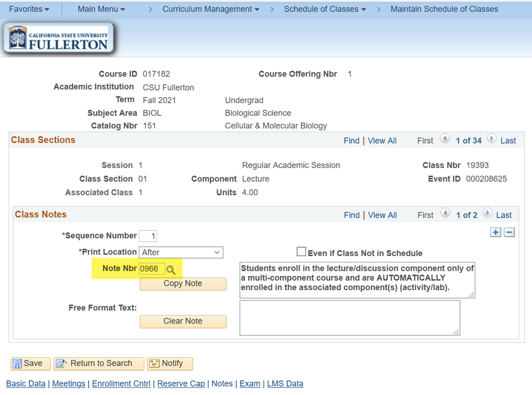Screen dimensions: 532x395
Task: Expand the Favorites menu
Action: (x=29, y=9)
